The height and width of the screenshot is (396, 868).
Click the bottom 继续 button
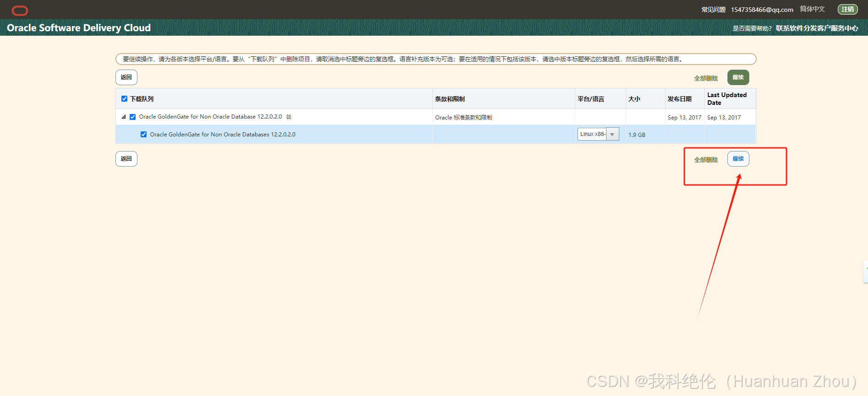pos(738,159)
